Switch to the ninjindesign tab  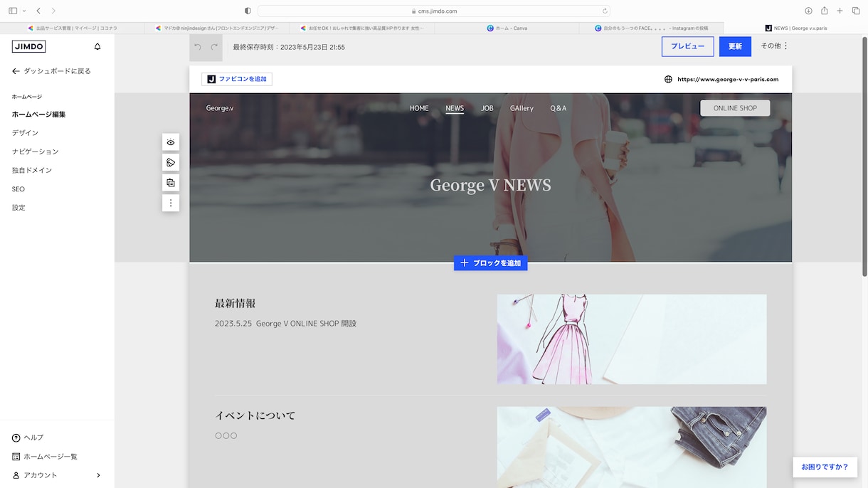click(217, 28)
